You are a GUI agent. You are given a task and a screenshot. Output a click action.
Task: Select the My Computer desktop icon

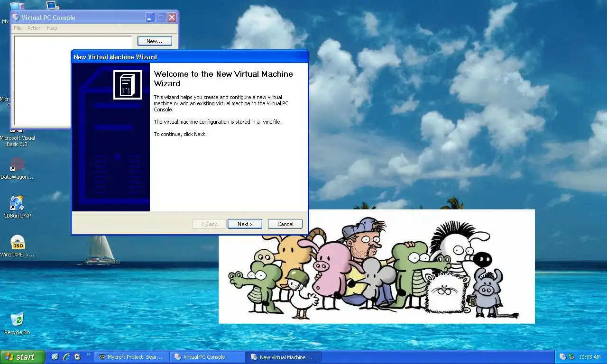click(17, 7)
